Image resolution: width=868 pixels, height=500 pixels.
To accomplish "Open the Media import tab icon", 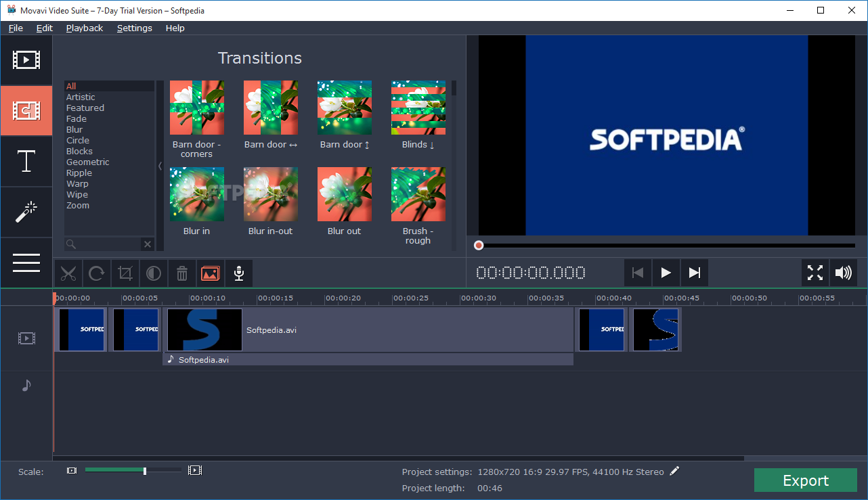I will coord(26,60).
